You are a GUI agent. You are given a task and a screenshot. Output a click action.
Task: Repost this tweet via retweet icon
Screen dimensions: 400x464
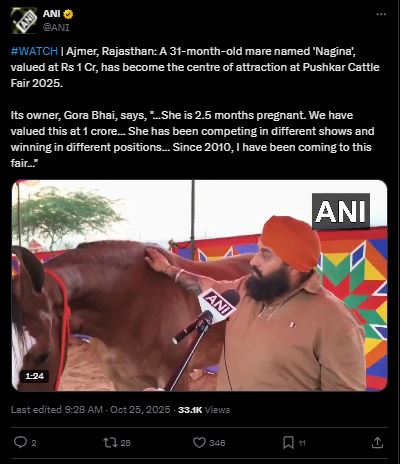point(110,443)
